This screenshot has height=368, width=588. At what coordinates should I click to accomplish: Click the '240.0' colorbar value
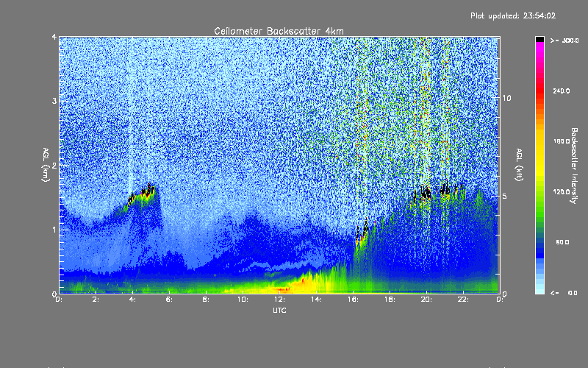(x=562, y=91)
